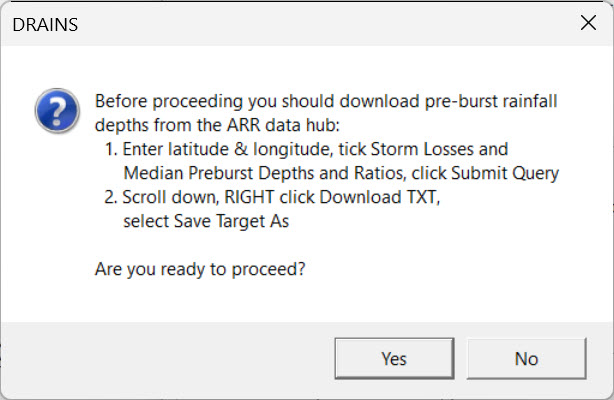This screenshot has width=614, height=400.
Task: Choose No to cancel proceeding
Action: (526, 358)
